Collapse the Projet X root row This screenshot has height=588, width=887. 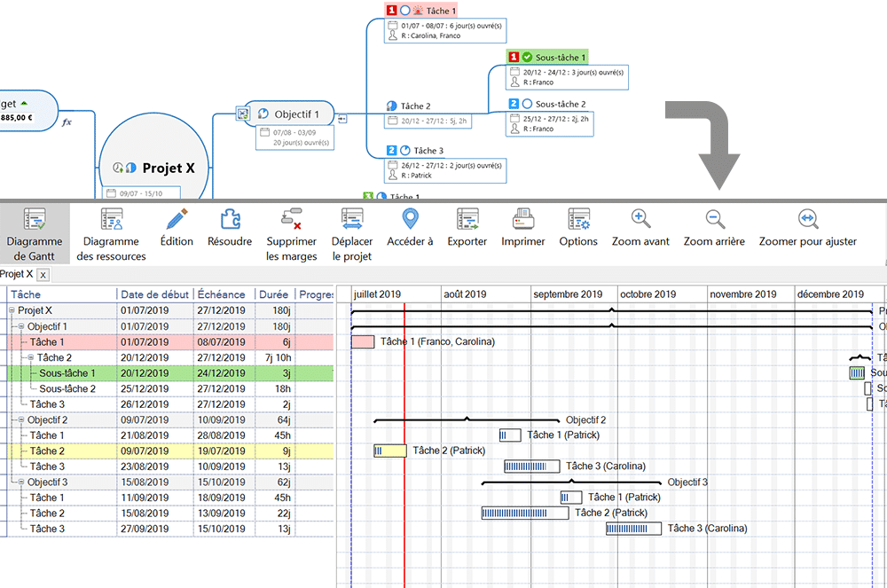point(12,311)
